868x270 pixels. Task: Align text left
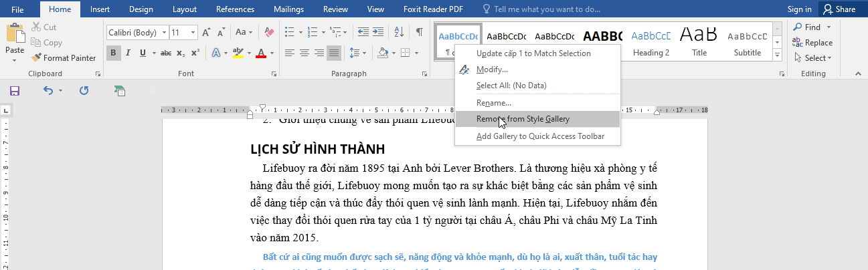pyautogui.click(x=289, y=53)
